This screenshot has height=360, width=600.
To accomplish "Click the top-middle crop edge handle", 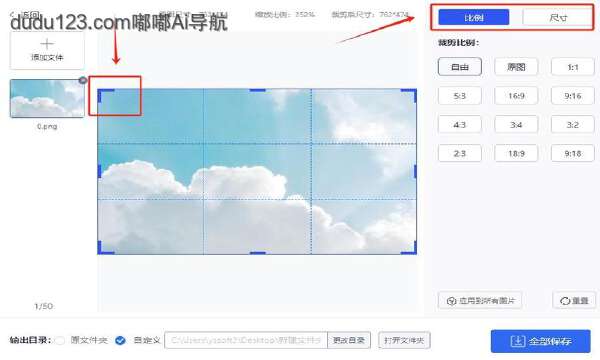I will point(258,90).
